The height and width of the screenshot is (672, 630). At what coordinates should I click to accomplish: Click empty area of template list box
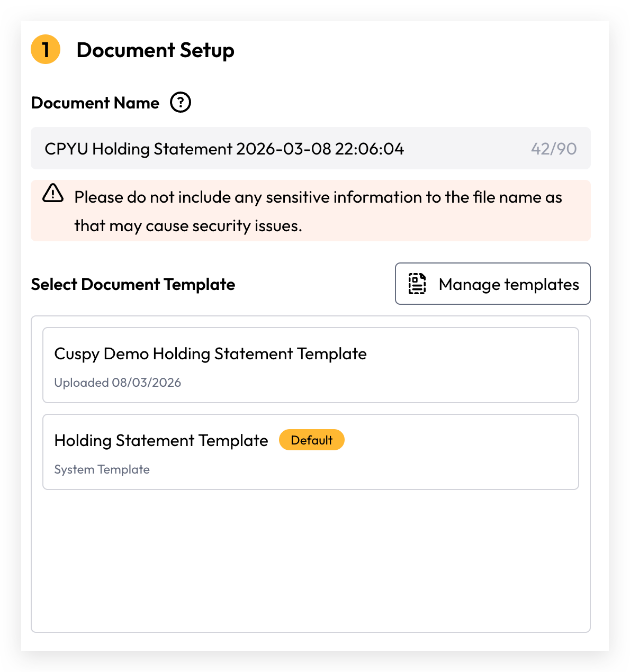311,561
